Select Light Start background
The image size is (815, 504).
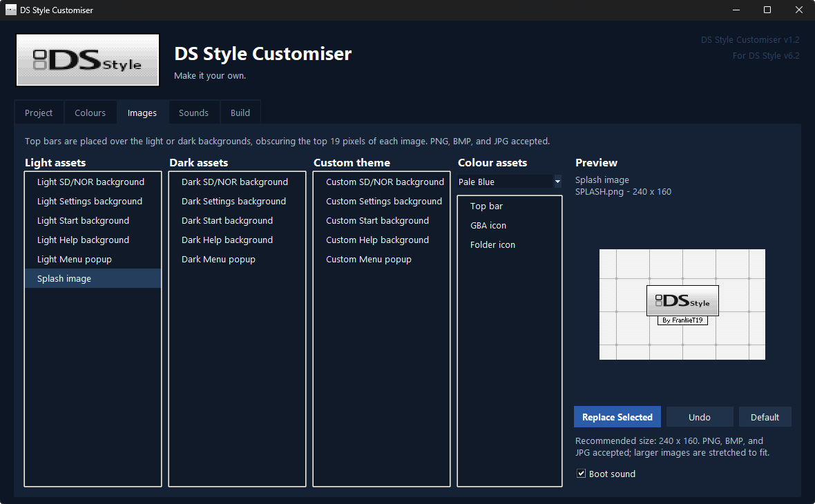(93, 220)
